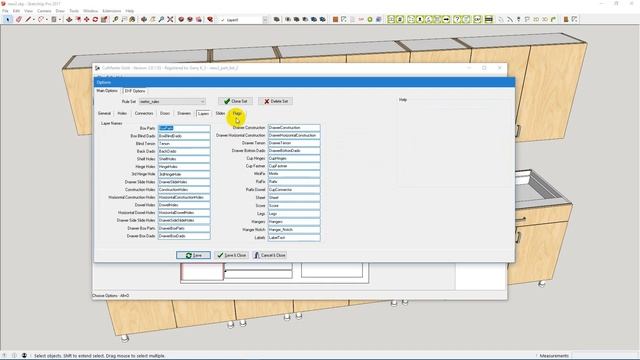Click the Drawer Construction input field
Screen dimensions: 640x360
(x=294, y=128)
